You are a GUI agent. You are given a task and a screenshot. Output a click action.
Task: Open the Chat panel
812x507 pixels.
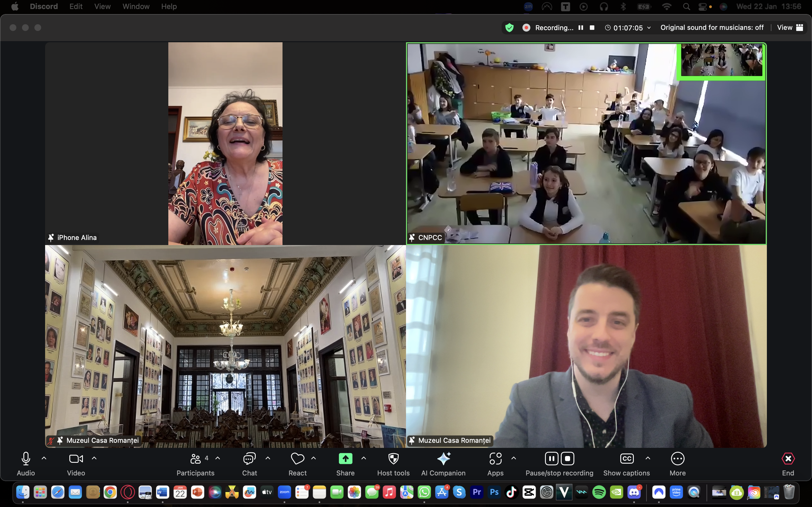point(249,459)
